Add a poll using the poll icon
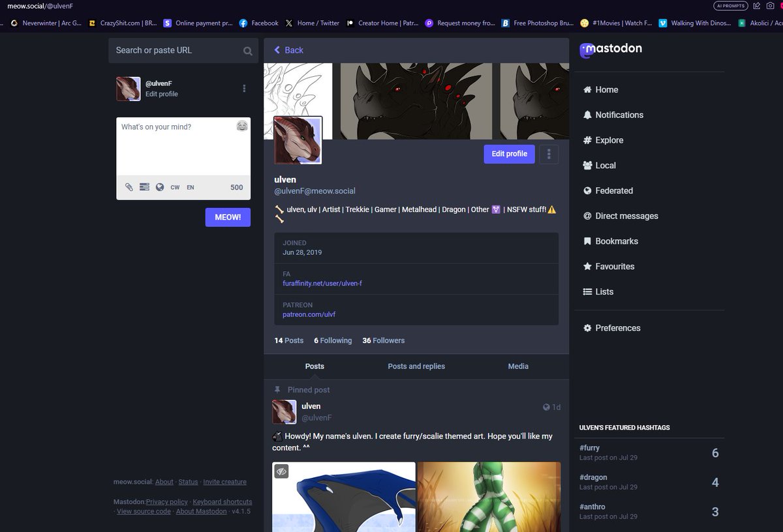Image resolution: width=783 pixels, height=532 pixels. [144, 187]
